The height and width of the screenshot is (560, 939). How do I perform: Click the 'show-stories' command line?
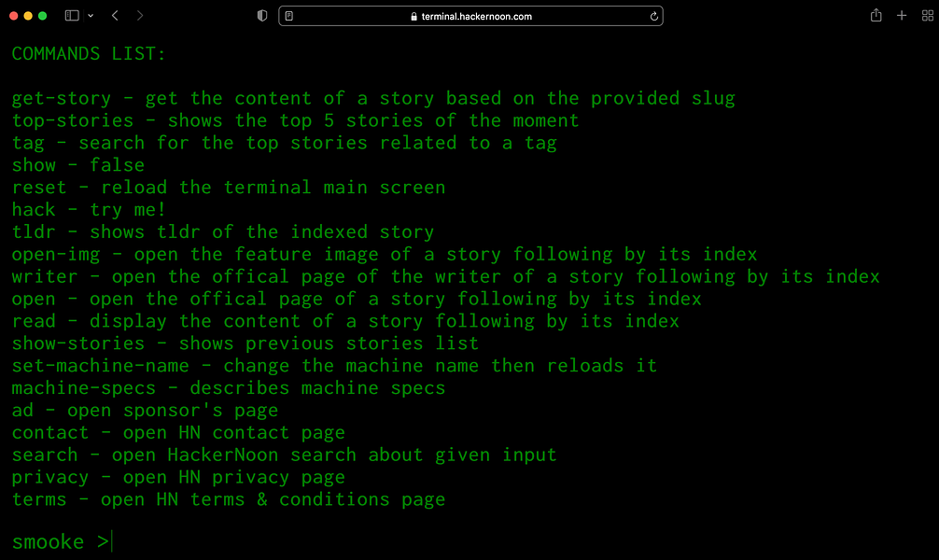(x=245, y=343)
